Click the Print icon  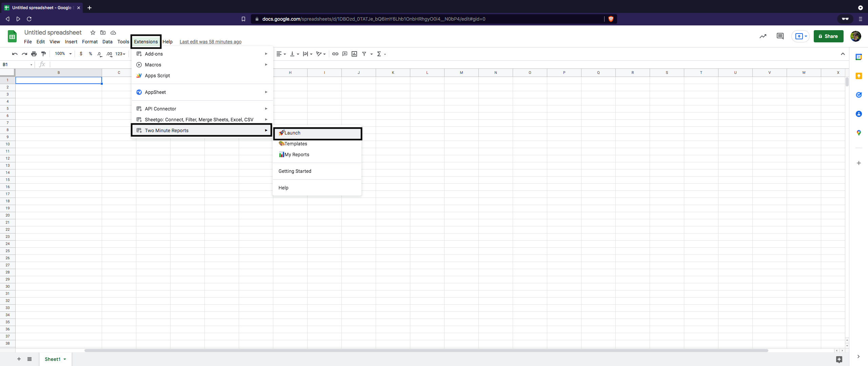coord(34,54)
